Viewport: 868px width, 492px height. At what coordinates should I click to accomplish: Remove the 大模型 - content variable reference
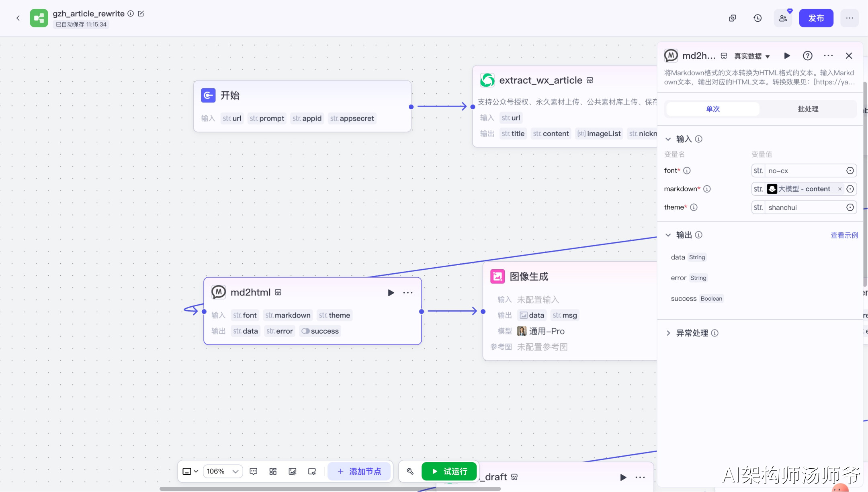(x=839, y=189)
